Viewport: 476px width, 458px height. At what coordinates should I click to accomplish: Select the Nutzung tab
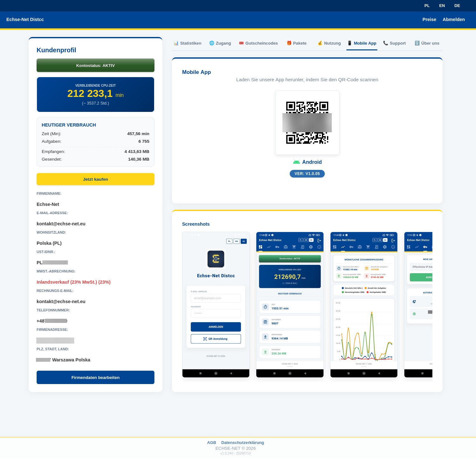point(329,43)
